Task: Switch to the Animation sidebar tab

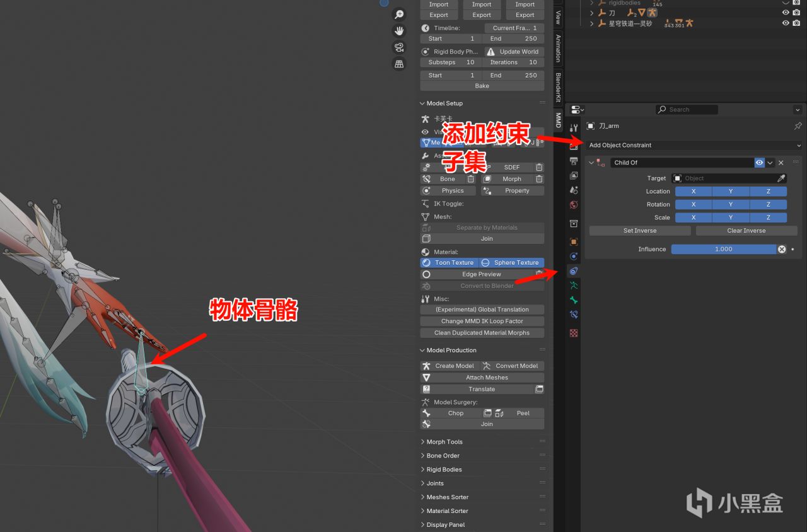Action: point(558,48)
